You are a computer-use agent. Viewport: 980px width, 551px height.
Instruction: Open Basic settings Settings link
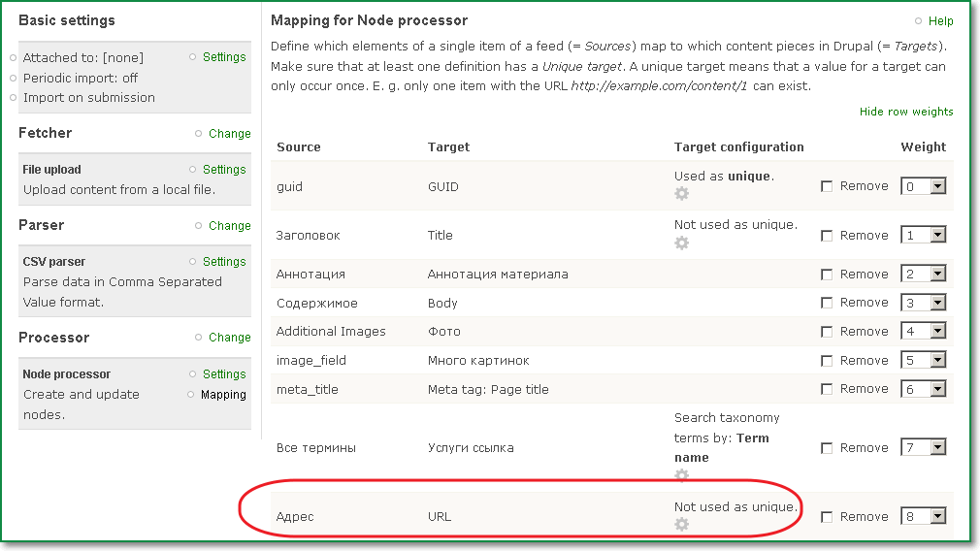(x=224, y=57)
